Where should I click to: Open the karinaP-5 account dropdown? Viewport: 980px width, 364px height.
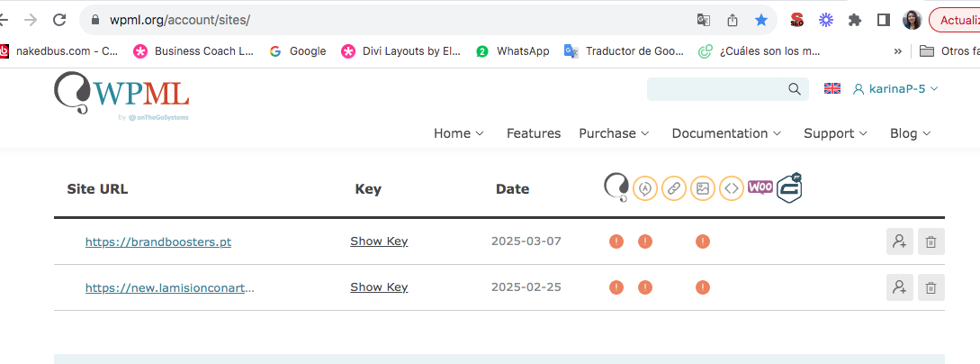[895, 89]
